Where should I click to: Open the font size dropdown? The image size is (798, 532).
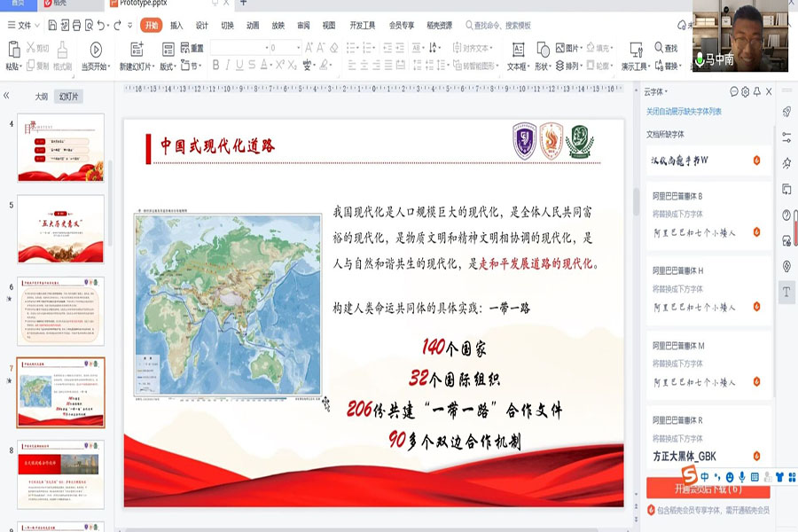(298, 47)
